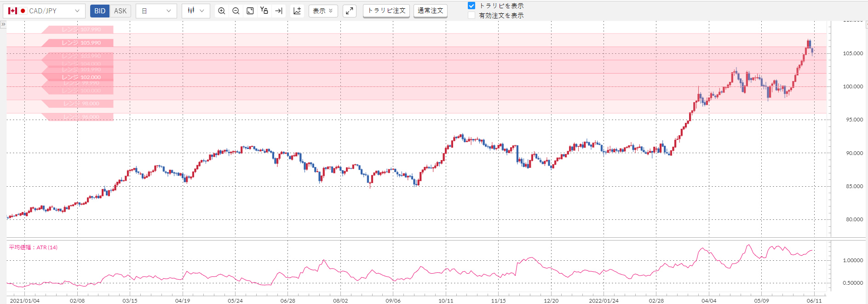
Task: Add an indicator via chart-plus icon
Action: [x=297, y=11]
